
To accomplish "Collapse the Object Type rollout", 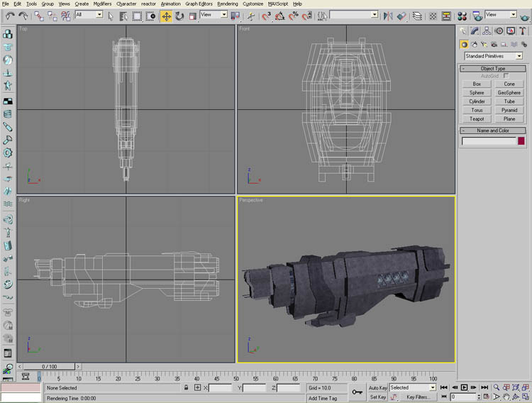I will pyautogui.click(x=493, y=68).
